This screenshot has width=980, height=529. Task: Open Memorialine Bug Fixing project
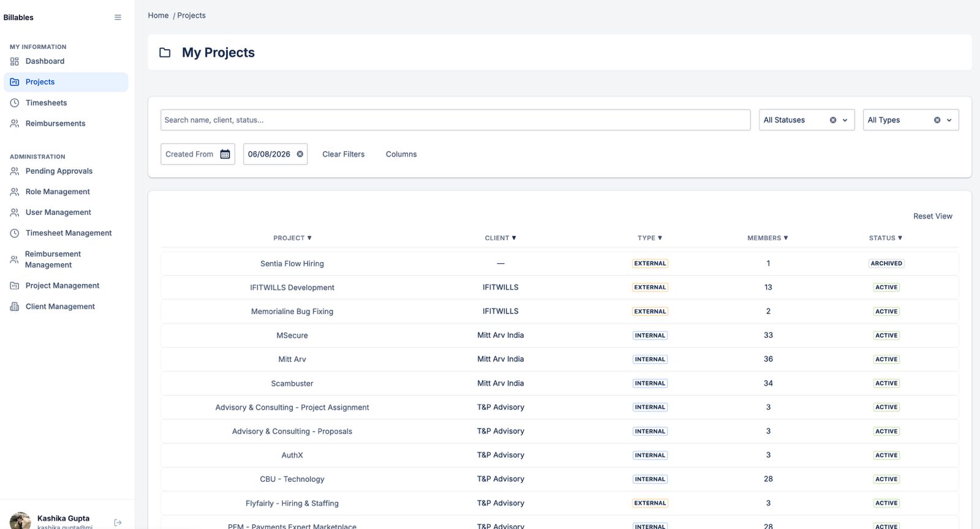292,312
